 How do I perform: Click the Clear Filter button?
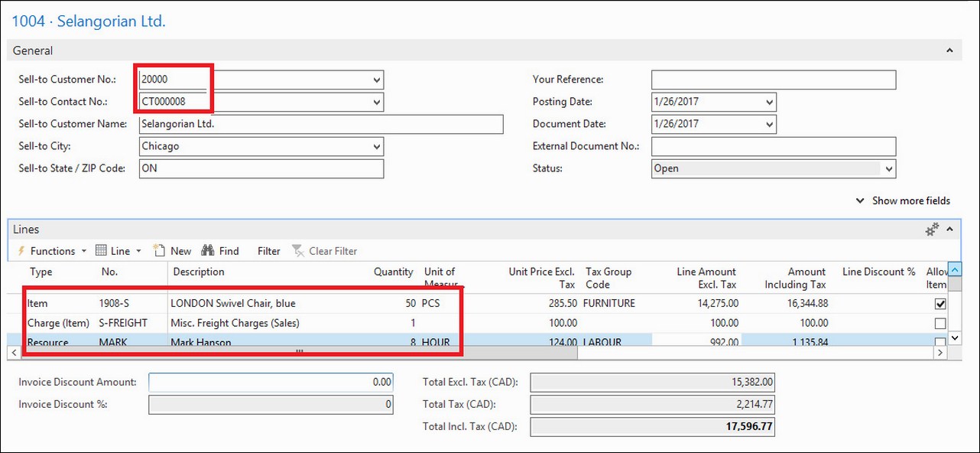pos(325,251)
